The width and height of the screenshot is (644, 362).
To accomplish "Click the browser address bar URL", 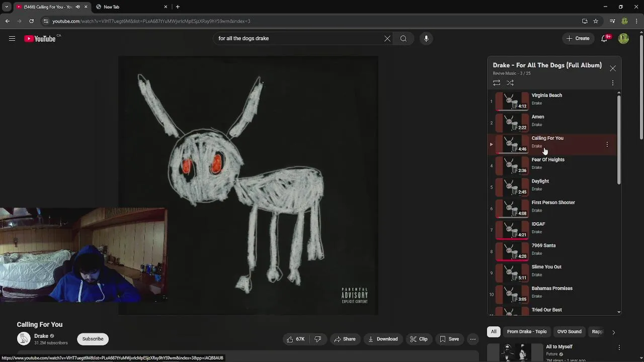I will point(151,21).
